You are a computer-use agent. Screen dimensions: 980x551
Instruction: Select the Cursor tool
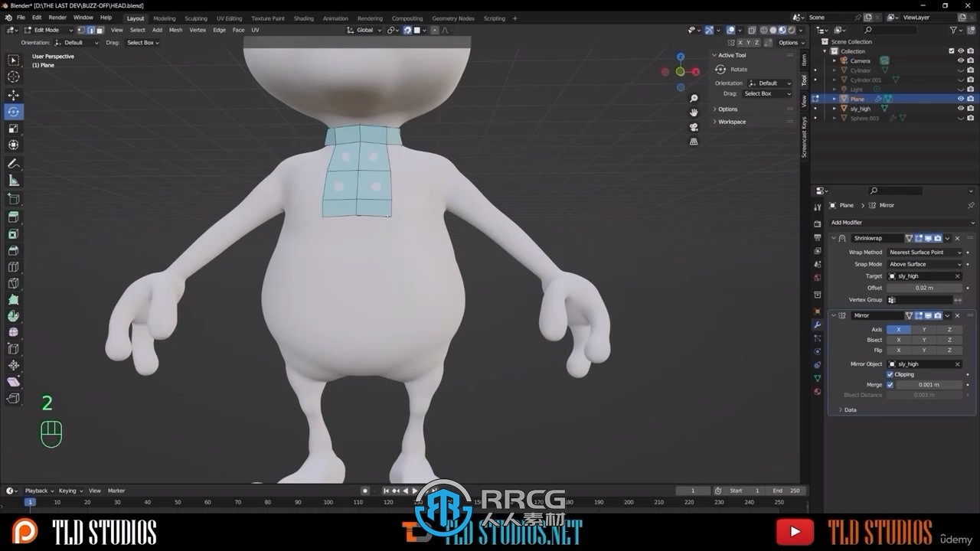14,77
